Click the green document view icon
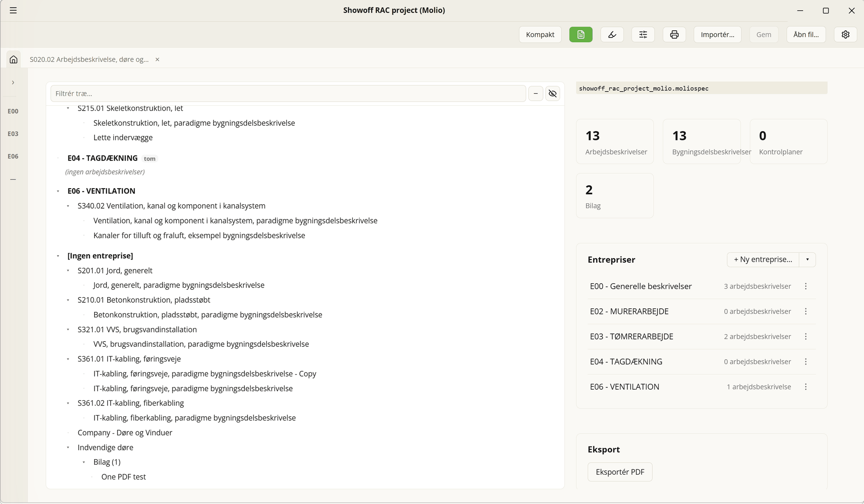The height and width of the screenshot is (504, 864). 581,35
